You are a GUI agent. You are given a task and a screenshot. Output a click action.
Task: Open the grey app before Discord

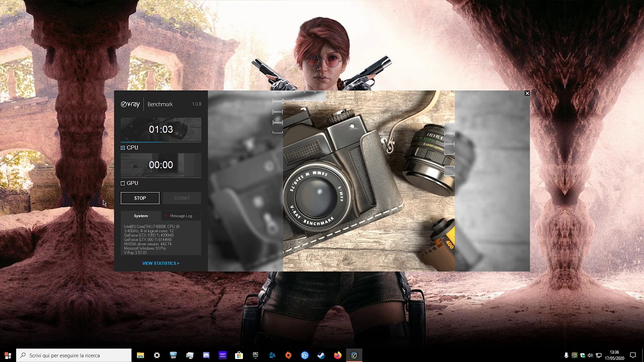pos(190,355)
